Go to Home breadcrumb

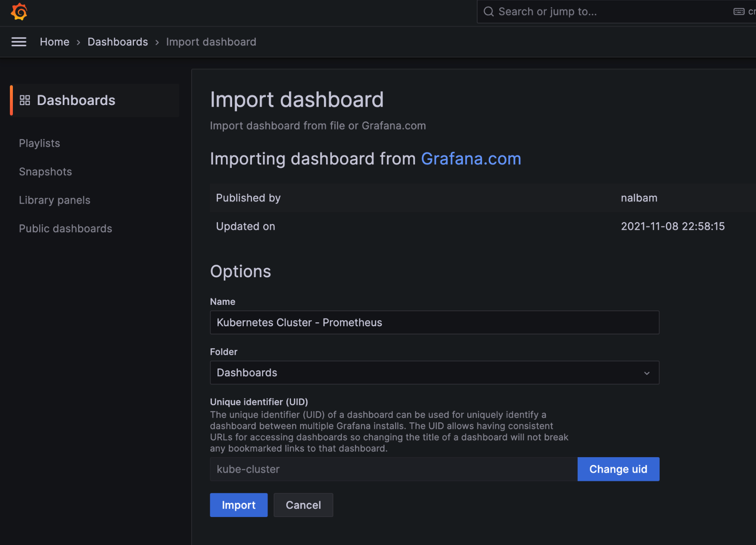pos(54,42)
